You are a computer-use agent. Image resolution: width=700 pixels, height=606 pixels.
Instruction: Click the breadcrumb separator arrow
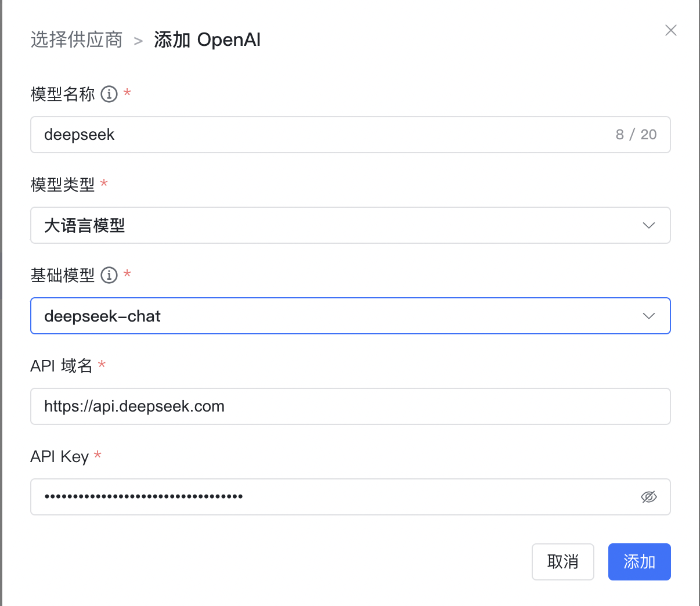click(138, 41)
